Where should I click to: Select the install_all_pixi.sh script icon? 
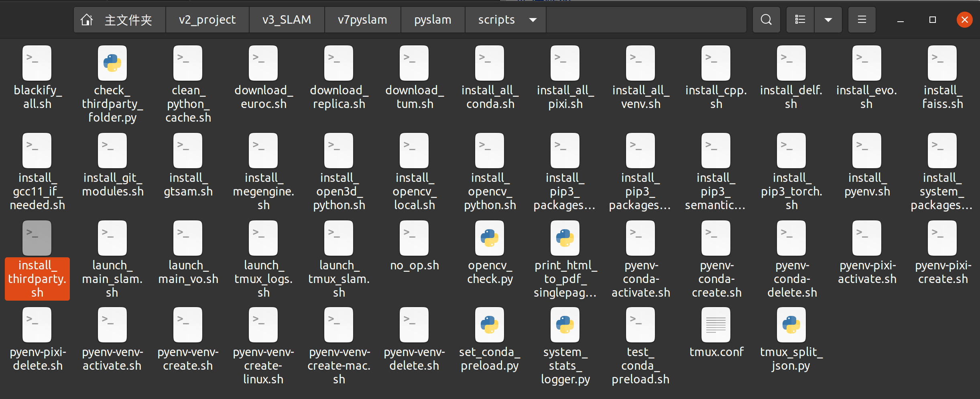click(565, 63)
